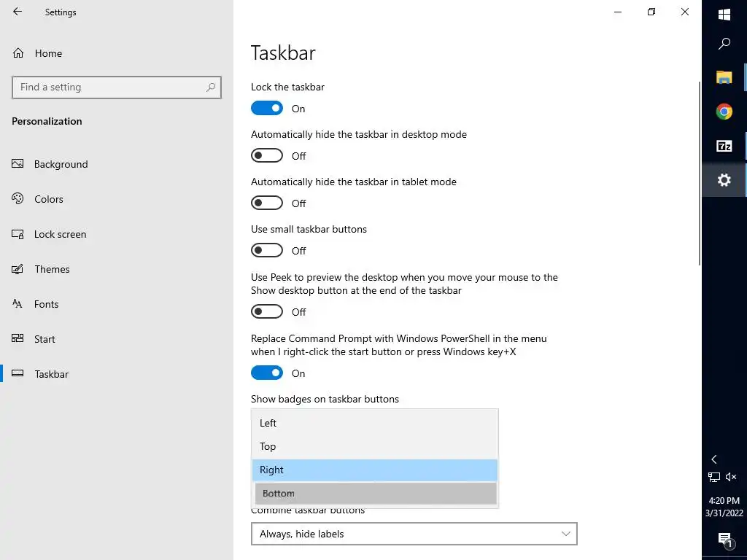
Task: Open 7-Zip from the taskbar
Action: coord(724,146)
